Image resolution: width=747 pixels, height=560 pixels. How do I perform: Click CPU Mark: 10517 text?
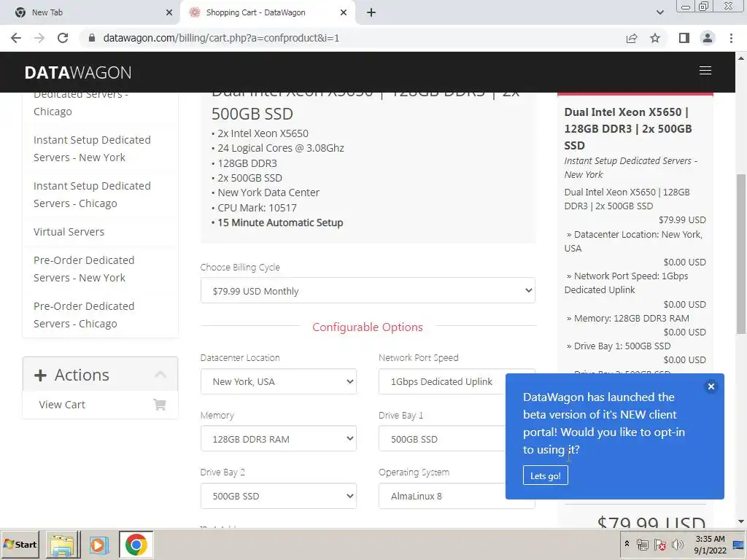[258, 208]
